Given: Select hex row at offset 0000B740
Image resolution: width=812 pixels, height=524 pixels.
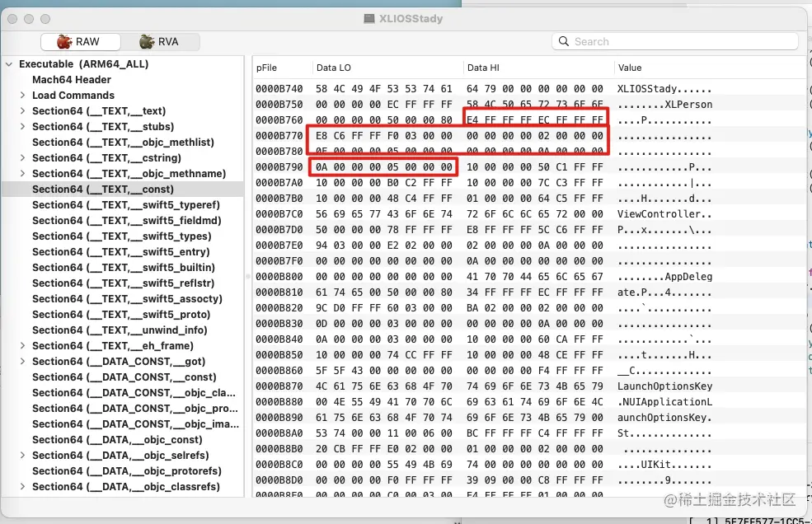Looking at the screenshot, I should point(528,88).
